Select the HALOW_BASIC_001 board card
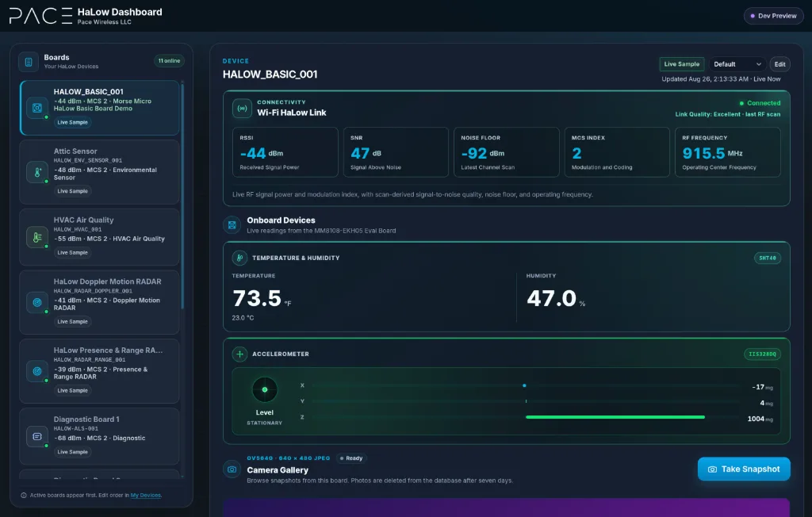The width and height of the screenshot is (812, 517). point(99,108)
